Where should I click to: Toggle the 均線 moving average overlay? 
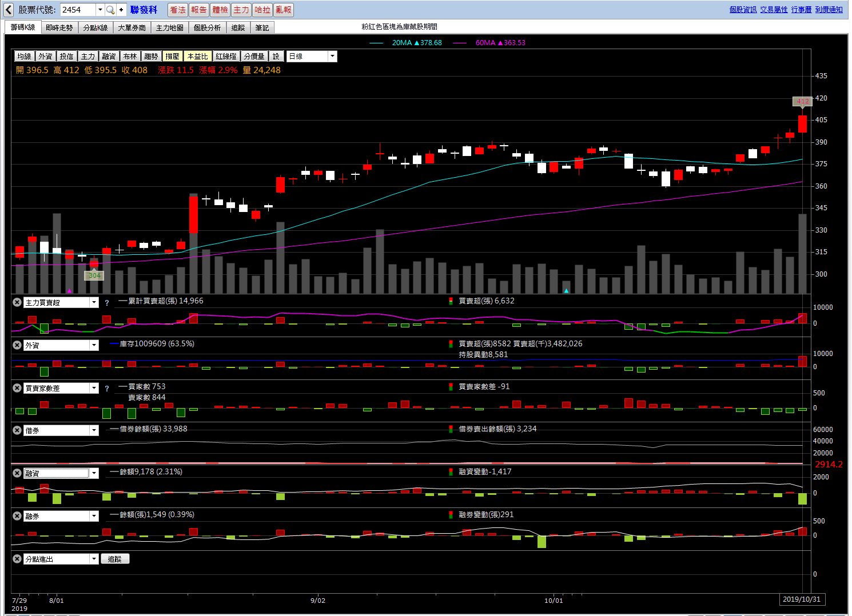tap(24, 56)
